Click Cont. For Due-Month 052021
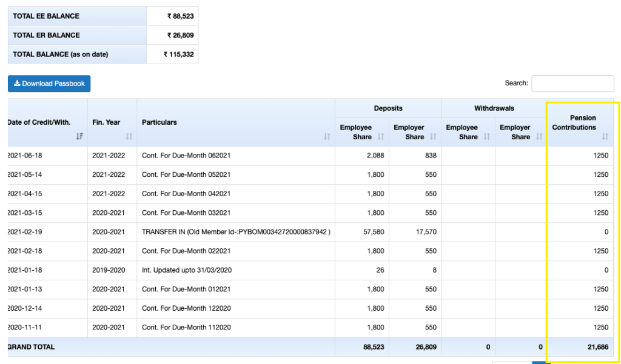This screenshot has width=621, height=364. point(186,174)
